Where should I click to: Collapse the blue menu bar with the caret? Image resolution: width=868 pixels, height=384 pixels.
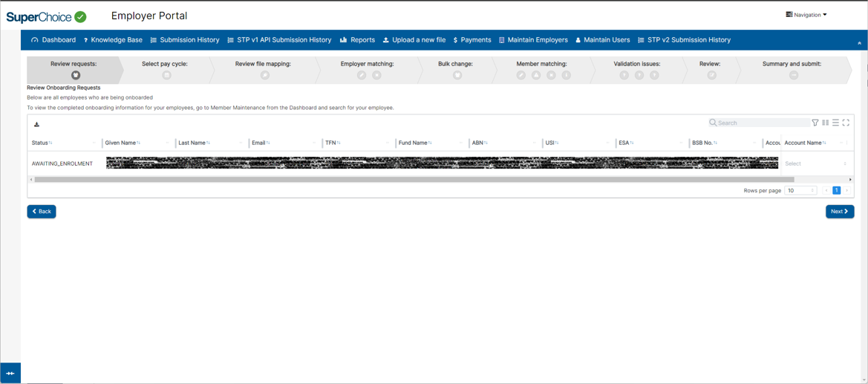(x=859, y=43)
